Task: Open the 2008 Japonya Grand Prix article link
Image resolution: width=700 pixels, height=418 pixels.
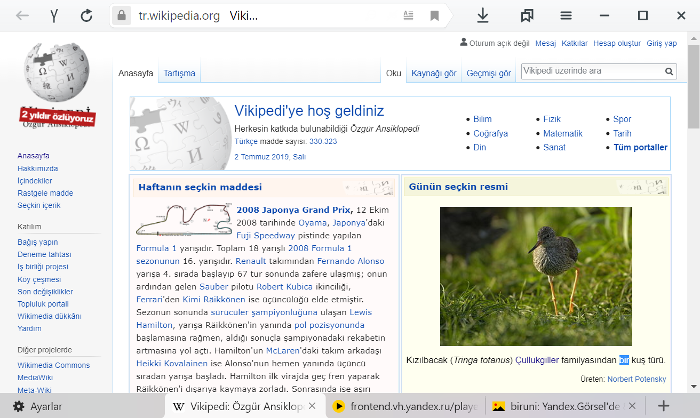Action: point(294,210)
